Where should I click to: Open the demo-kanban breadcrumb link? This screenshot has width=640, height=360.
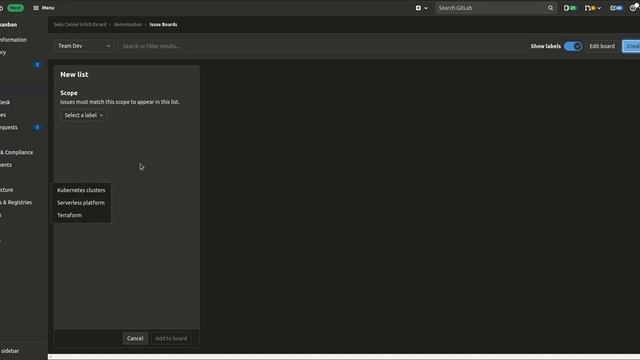pos(128,24)
